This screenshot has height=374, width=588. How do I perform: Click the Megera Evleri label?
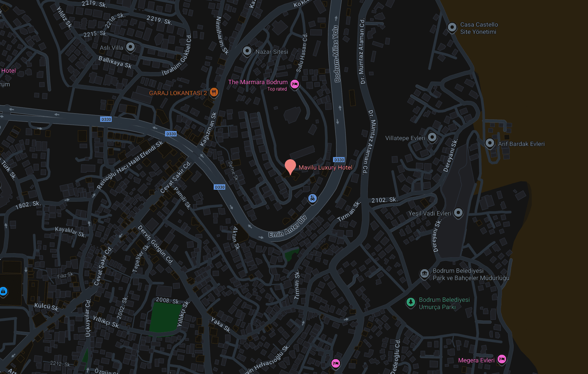point(476,360)
